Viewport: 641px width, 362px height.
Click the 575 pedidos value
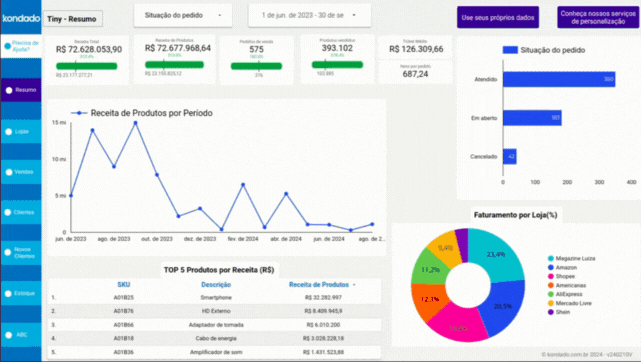click(256, 49)
